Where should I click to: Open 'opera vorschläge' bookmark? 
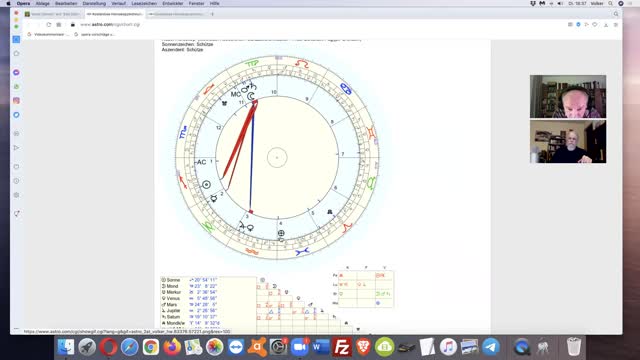pos(94,34)
